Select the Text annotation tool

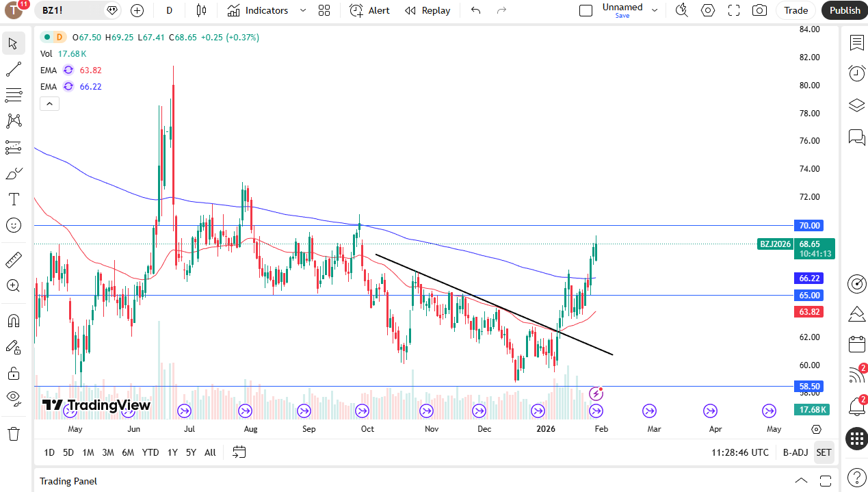pyautogui.click(x=13, y=199)
